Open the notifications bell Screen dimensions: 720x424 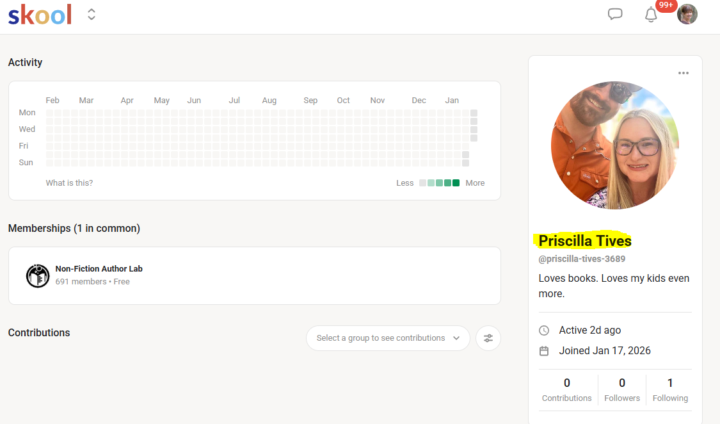pyautogui.click(x=651, y=15)
